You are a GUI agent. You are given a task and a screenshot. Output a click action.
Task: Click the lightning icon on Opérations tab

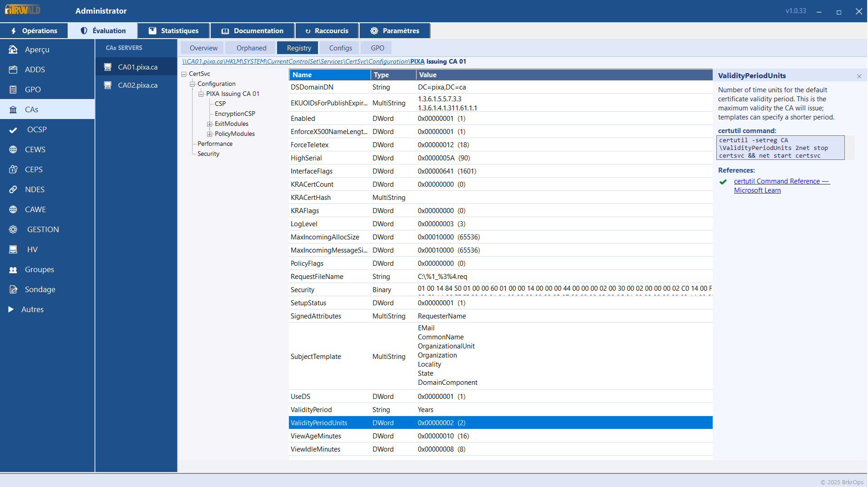(x=14, y=31)
